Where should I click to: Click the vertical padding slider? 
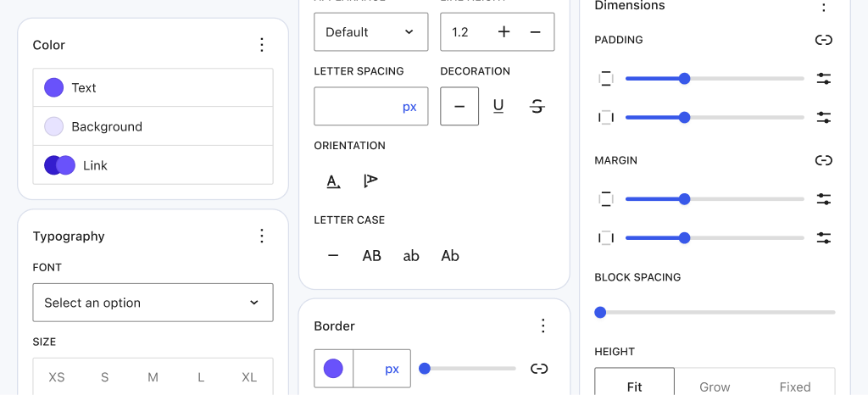pos(715,79)
